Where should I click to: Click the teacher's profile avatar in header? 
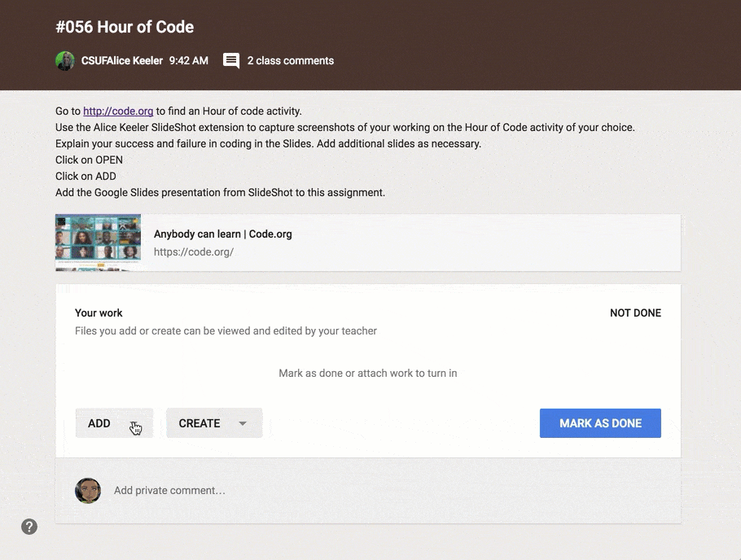tap(64, 61)
